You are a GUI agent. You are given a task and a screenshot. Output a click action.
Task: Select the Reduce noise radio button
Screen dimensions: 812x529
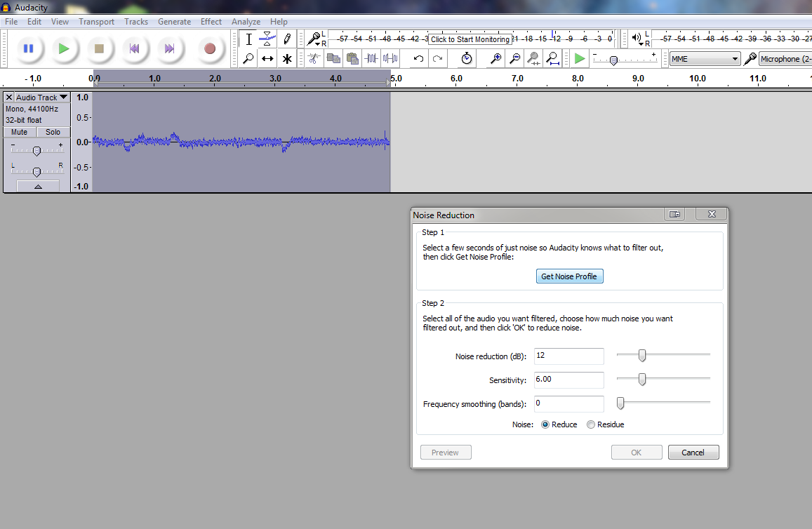point(545,424)
